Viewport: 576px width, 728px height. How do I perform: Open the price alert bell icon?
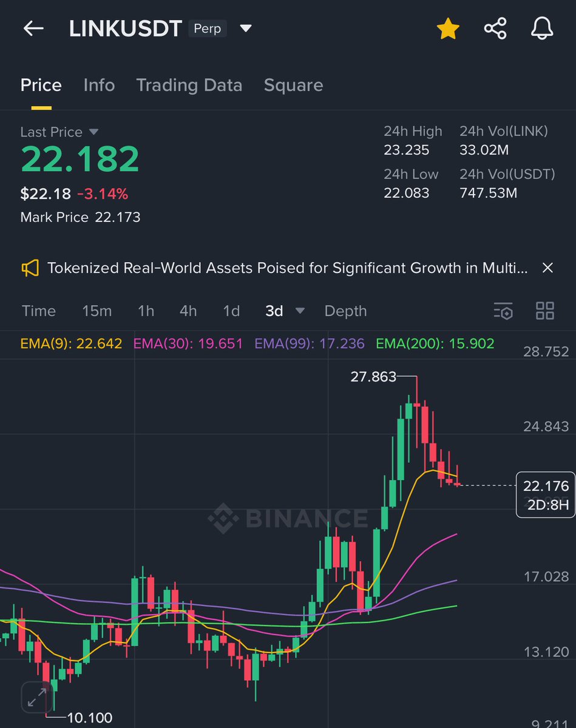click(542, 29)
